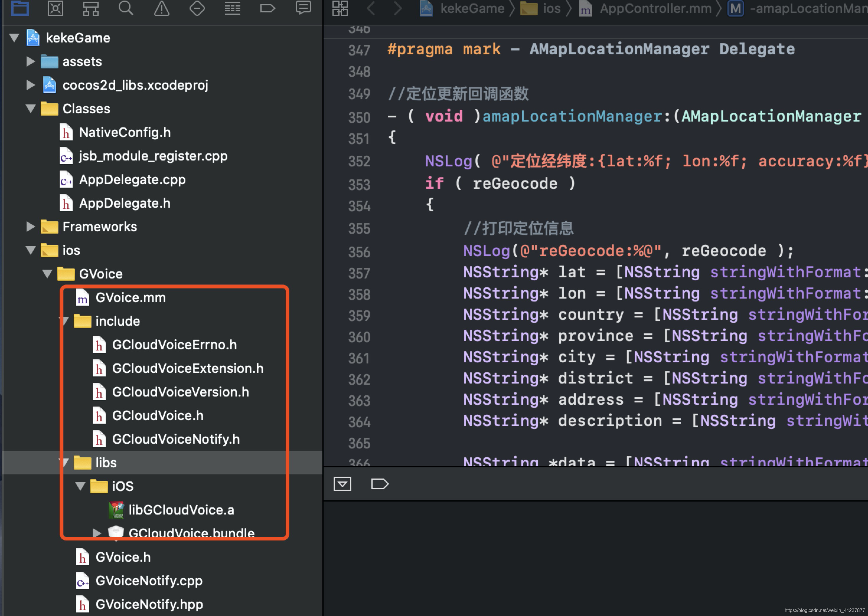Viewport: 868px width, 616px height.
Task: Open the amapLocationManager method breadcrumb
Action: [x=797, y=8]
